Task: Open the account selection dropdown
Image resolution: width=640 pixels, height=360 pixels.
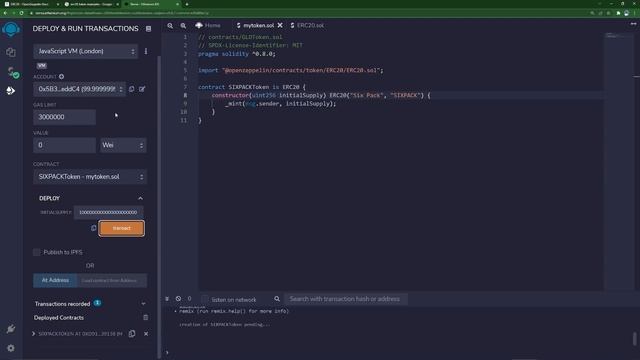Action: (x=80, y=89)
